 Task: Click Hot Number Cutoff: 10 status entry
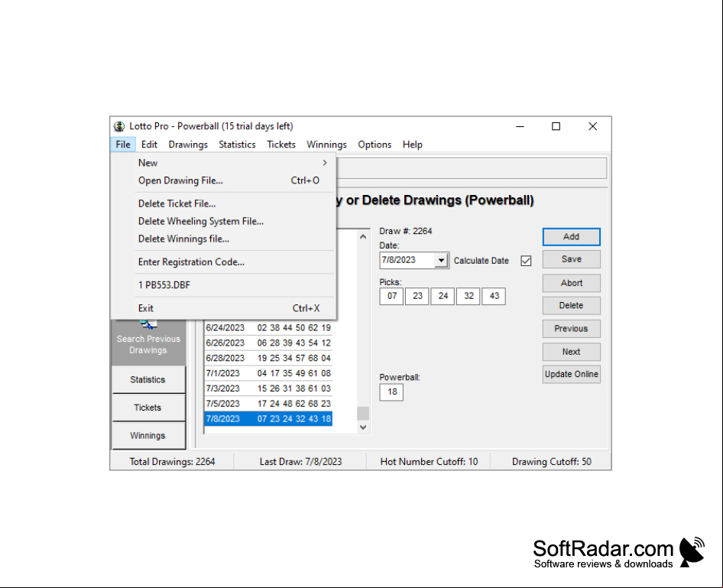(429, 462)
